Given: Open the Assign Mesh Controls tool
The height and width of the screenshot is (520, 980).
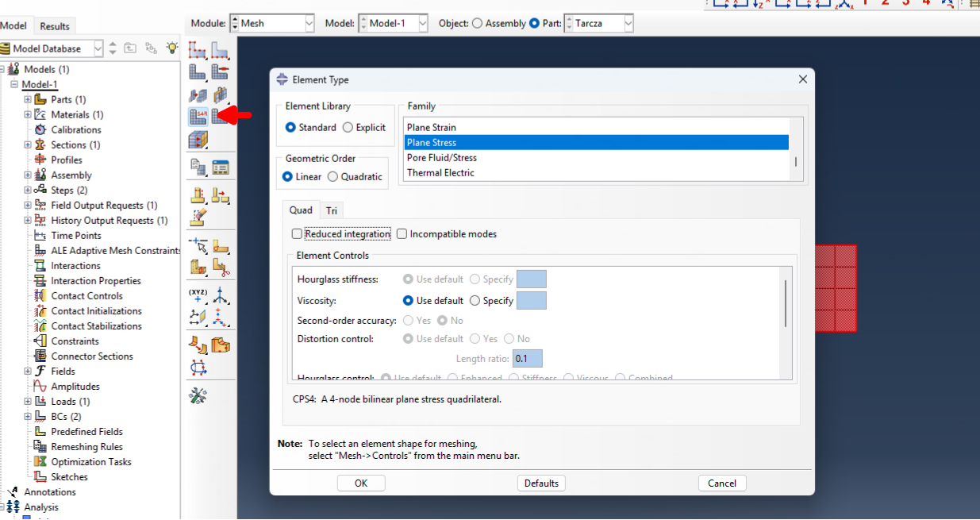Looking at the screenshot, I should click(198, 95).
